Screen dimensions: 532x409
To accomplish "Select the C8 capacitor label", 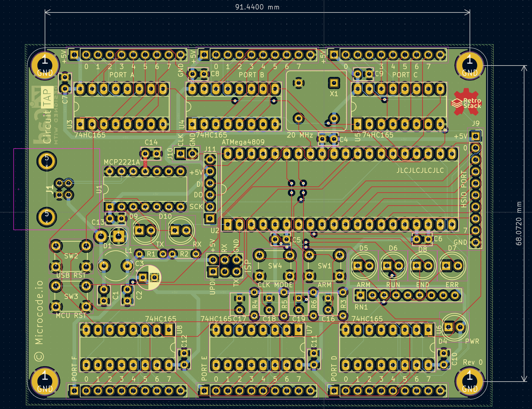I will (x=215, y=73).
